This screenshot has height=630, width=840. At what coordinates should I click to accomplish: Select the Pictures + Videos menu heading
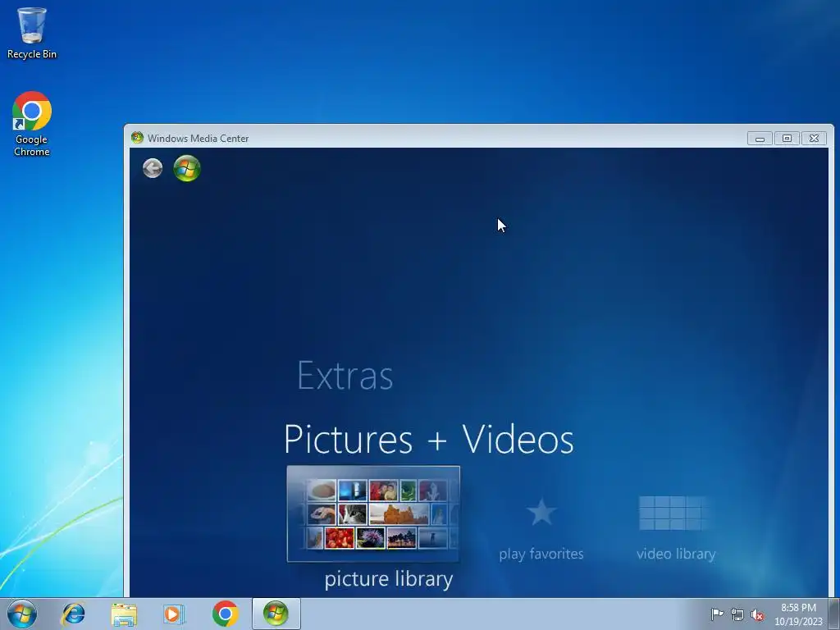click(x=428, y=440)
